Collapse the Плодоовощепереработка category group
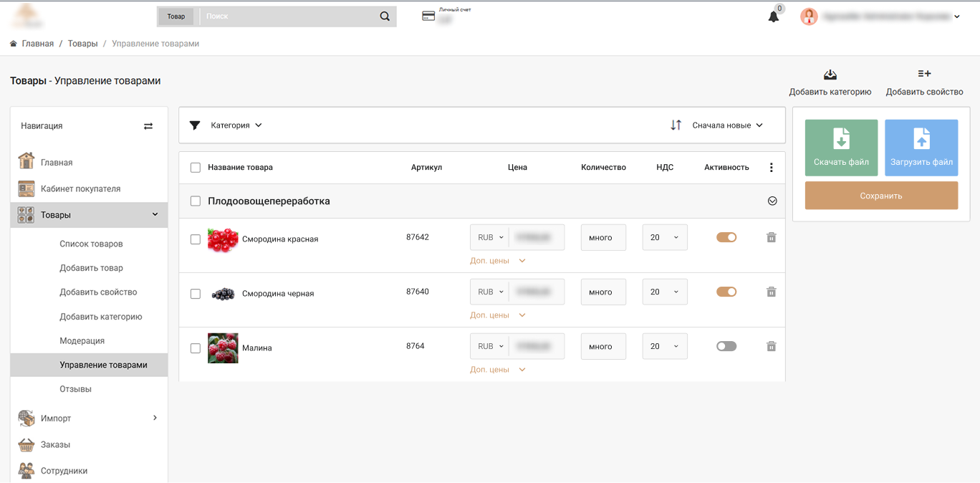This screenshot has width=980, height=483. point(772,201)
